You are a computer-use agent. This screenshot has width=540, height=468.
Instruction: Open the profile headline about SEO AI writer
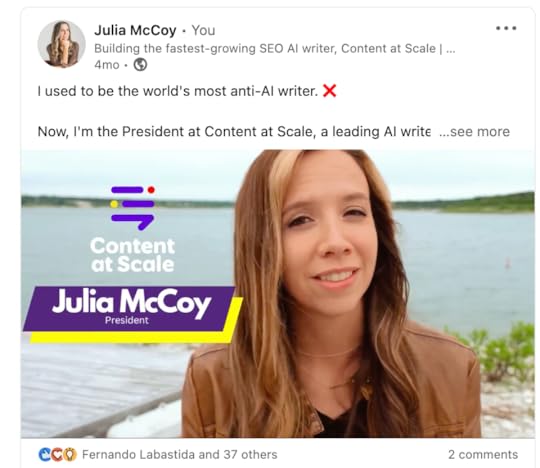click(x=275, y=49)
